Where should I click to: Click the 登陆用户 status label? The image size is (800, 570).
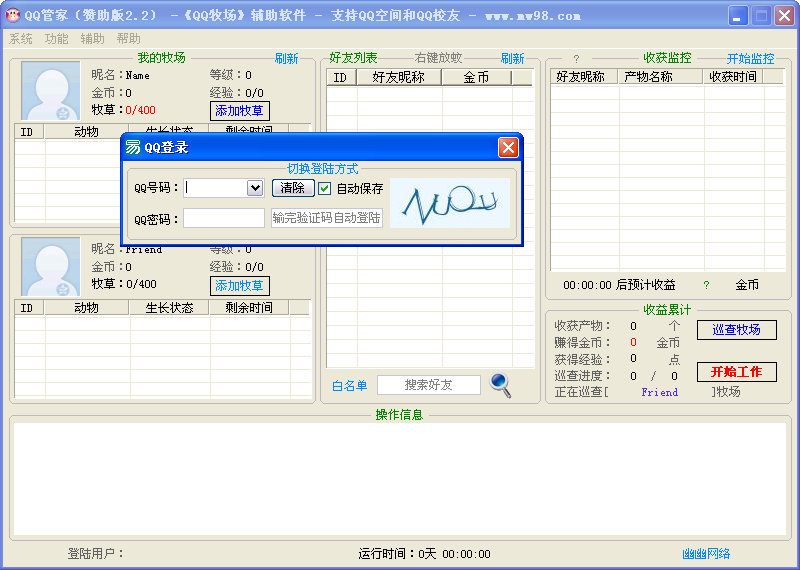(x=96, y=554)
